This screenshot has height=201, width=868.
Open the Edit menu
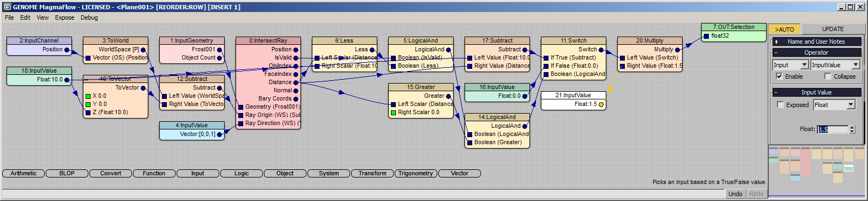point(25,17)
